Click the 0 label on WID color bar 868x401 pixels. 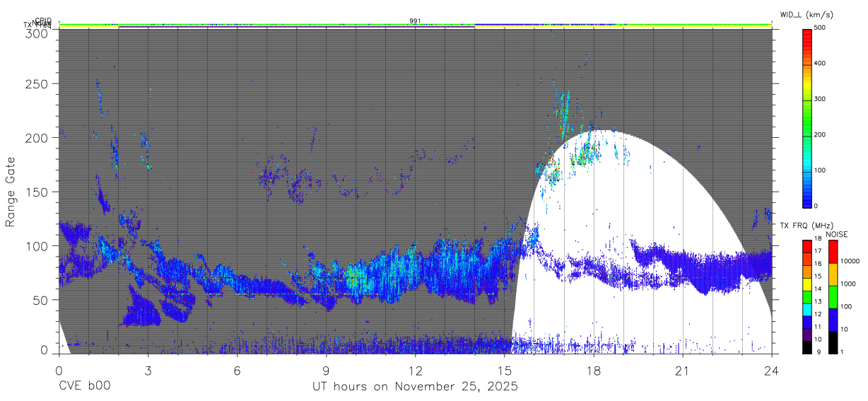coord(816,206)
